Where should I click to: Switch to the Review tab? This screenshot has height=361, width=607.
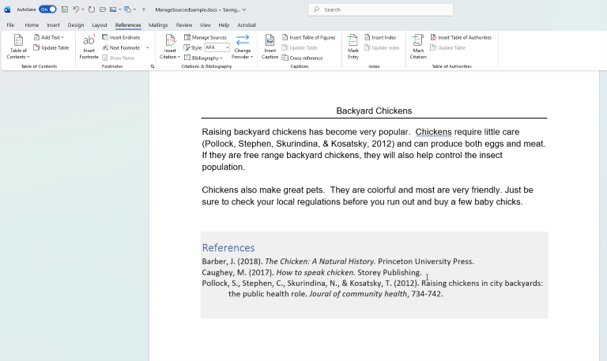coord(184,25)
